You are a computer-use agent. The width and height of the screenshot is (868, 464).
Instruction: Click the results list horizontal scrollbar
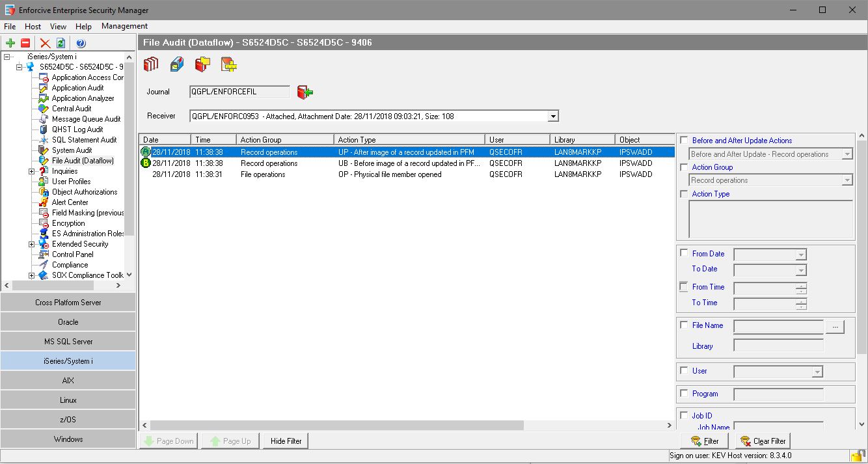[390, 425]
